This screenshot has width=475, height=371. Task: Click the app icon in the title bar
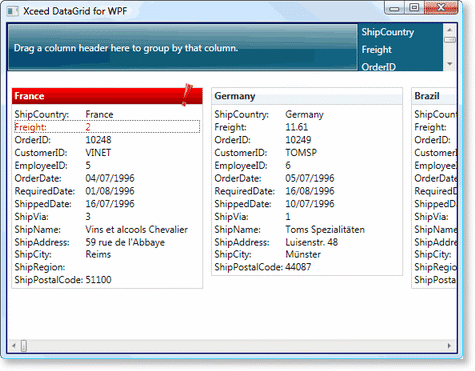click(x=13, y=11)
